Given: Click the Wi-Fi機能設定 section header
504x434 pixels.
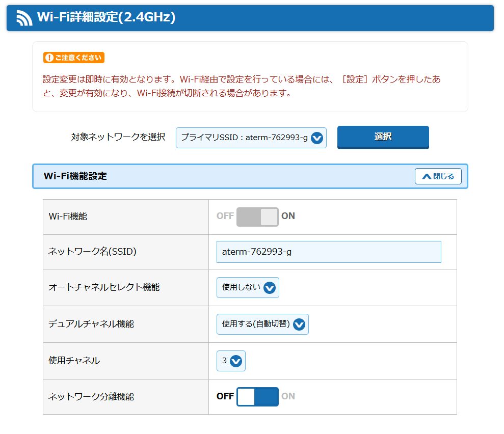Looking at the screenshot, I should pyautogui.click(x=250, y=176).
